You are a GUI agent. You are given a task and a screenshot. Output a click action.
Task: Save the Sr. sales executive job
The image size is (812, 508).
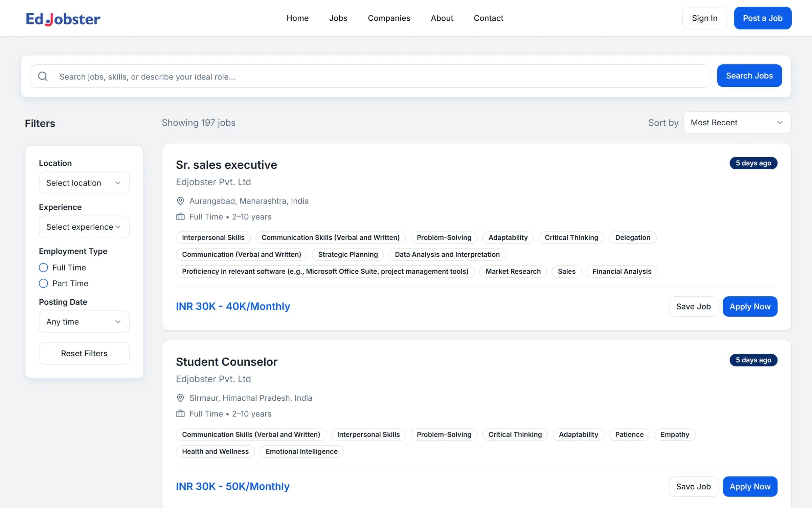[x=693, y=306]
